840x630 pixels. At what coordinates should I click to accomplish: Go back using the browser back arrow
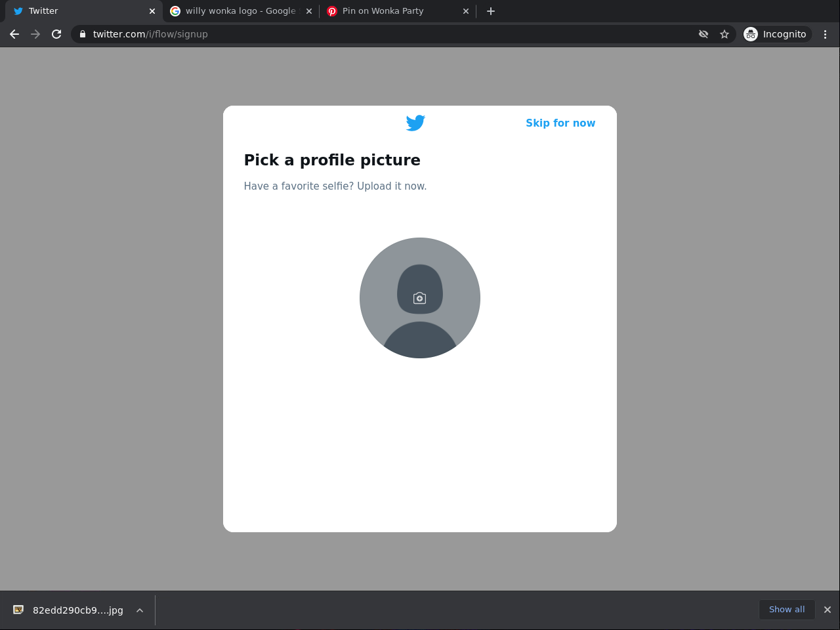(14, 34)
